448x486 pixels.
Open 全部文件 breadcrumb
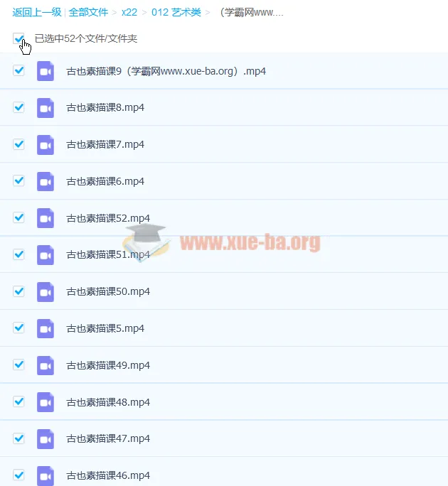point(88,13)
